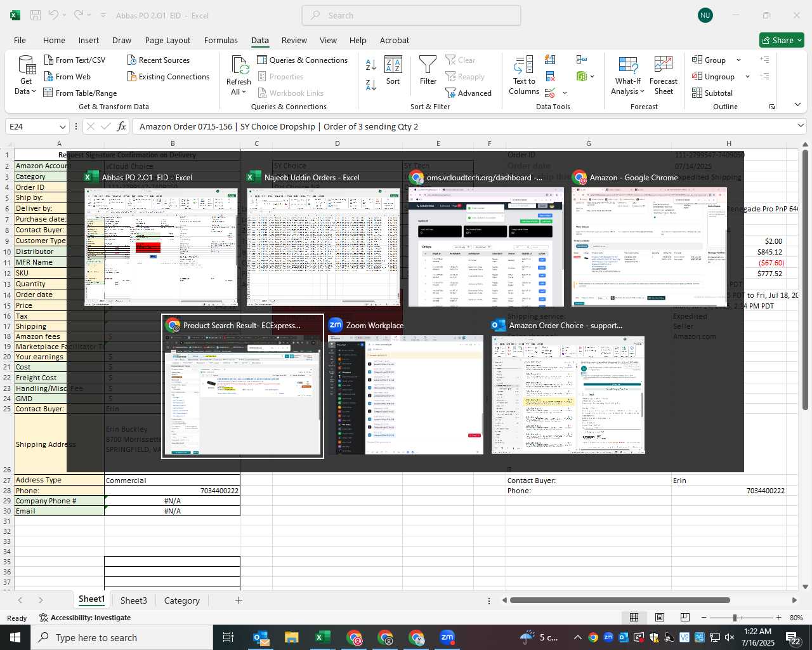Sort Z to A descending
812x650 pixels.
click(371, 84)
